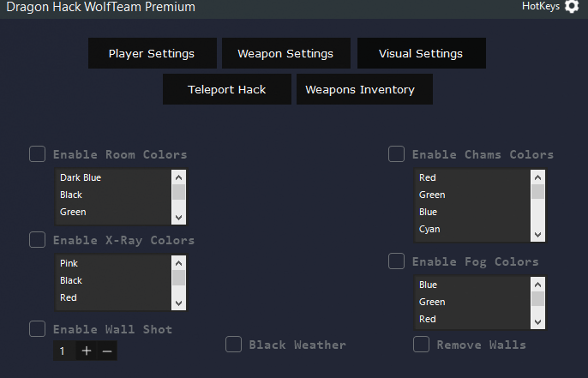Go to Teleport Hack tab

tap(227, 89)
